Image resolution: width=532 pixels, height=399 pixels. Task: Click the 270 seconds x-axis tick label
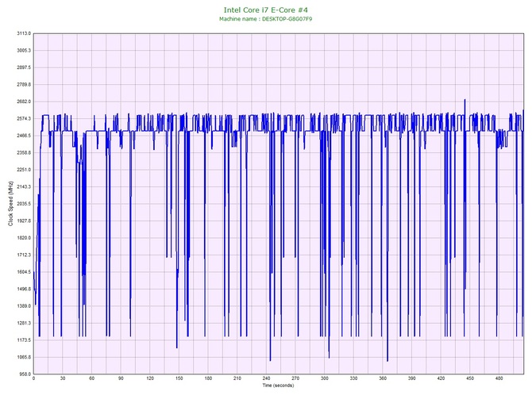(295, 378)
